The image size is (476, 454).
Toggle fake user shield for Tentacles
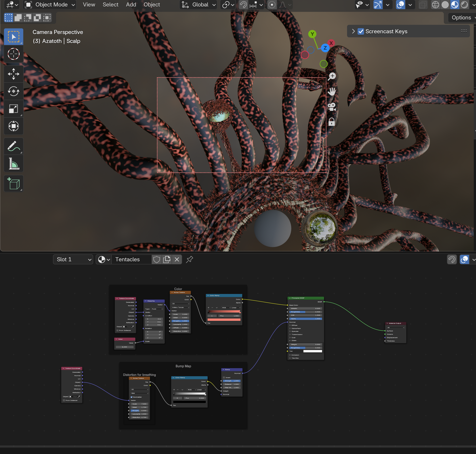[x=157, y=260]
